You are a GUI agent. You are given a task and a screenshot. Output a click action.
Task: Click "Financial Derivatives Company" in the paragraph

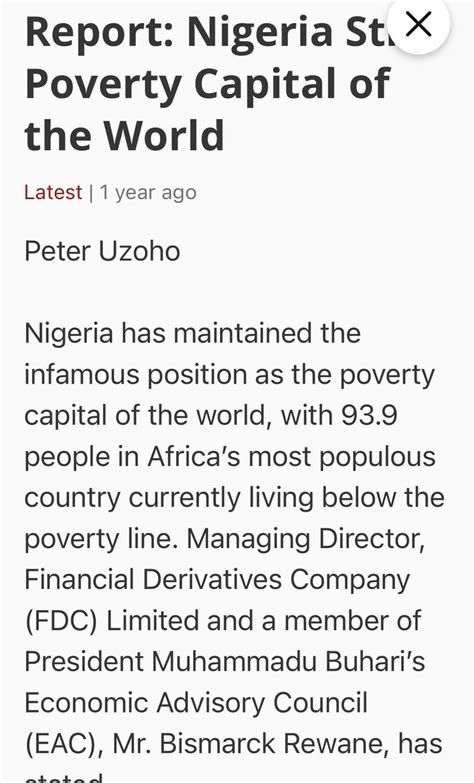pos(217,580)
